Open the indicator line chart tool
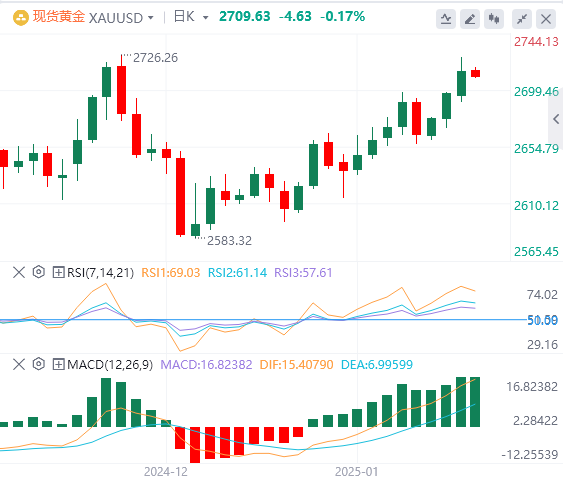The image size is (563, 483). 446,19
